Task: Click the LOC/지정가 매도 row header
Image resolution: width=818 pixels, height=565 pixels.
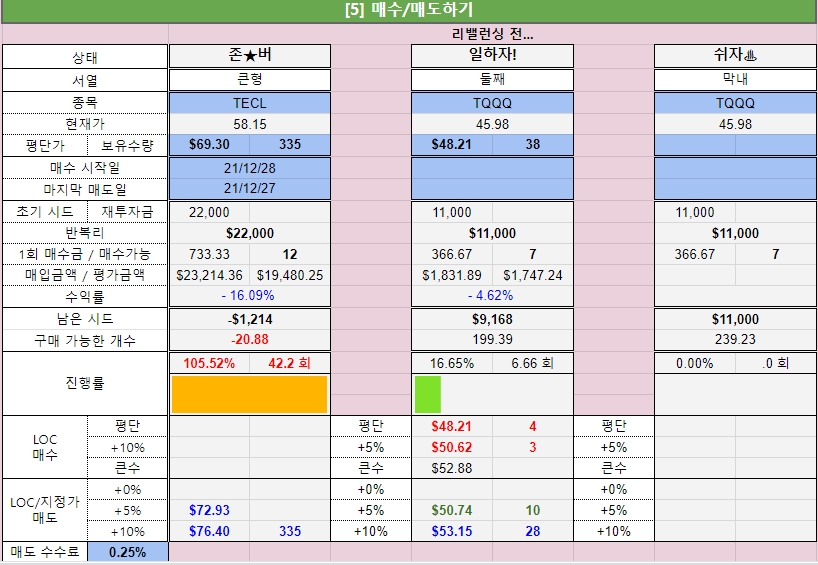Action: tap(45, 510)
